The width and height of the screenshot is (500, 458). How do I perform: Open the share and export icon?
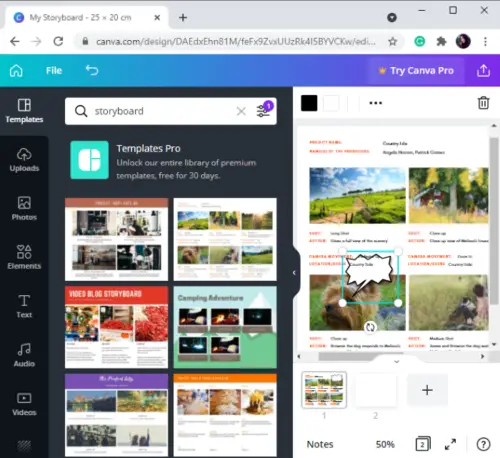(x=483, y=70)
